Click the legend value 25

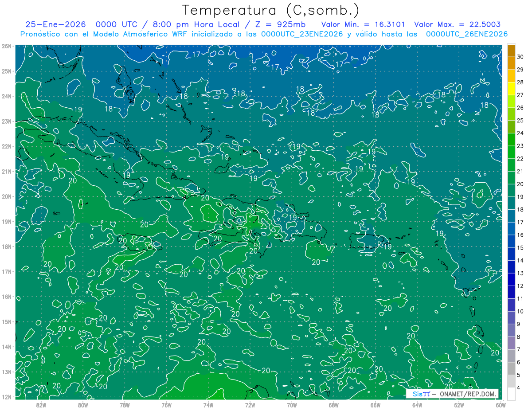[520, 121]
